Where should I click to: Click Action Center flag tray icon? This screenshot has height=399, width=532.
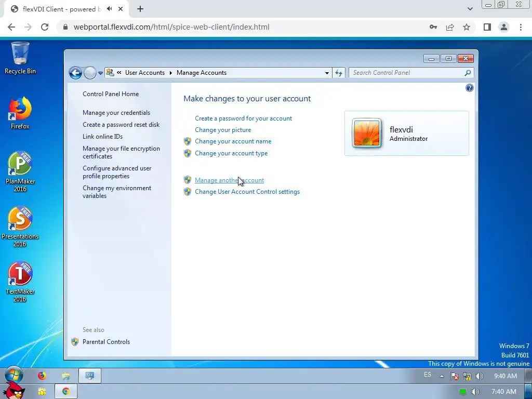pyautogui.click(x=454, y=376)
